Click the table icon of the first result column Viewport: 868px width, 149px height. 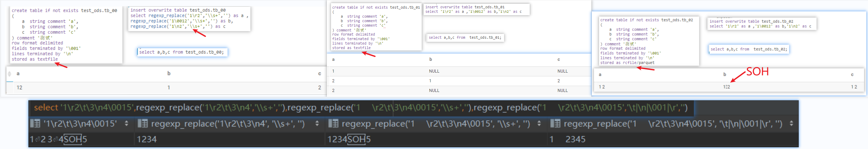tap(35, 123)
